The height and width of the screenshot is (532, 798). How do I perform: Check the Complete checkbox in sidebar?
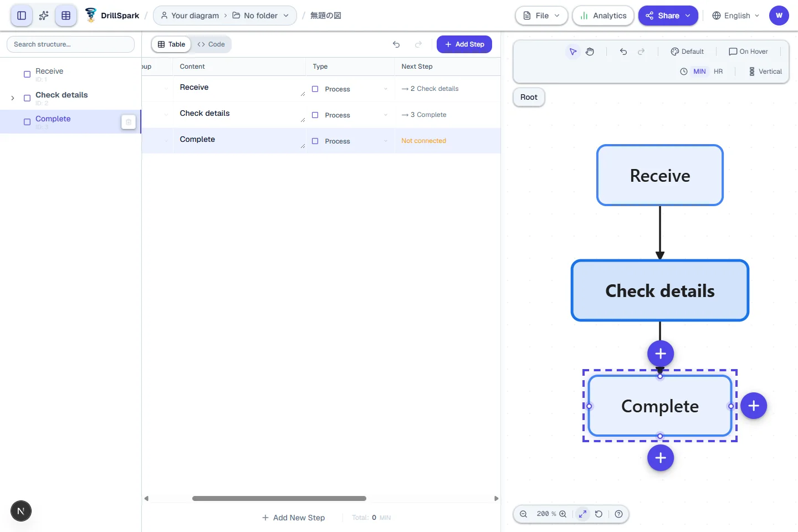(x=27, y=122)
